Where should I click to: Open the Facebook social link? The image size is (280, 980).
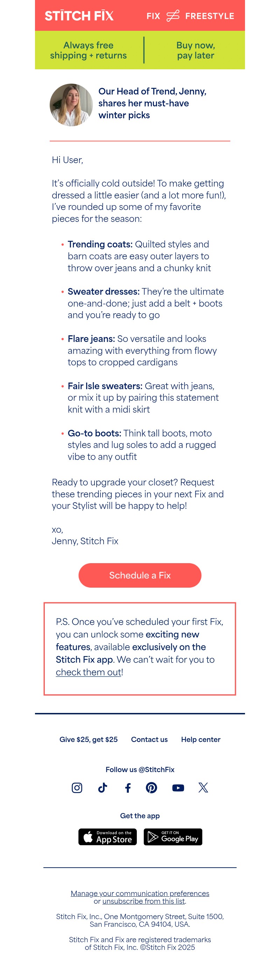coord(128,788)
